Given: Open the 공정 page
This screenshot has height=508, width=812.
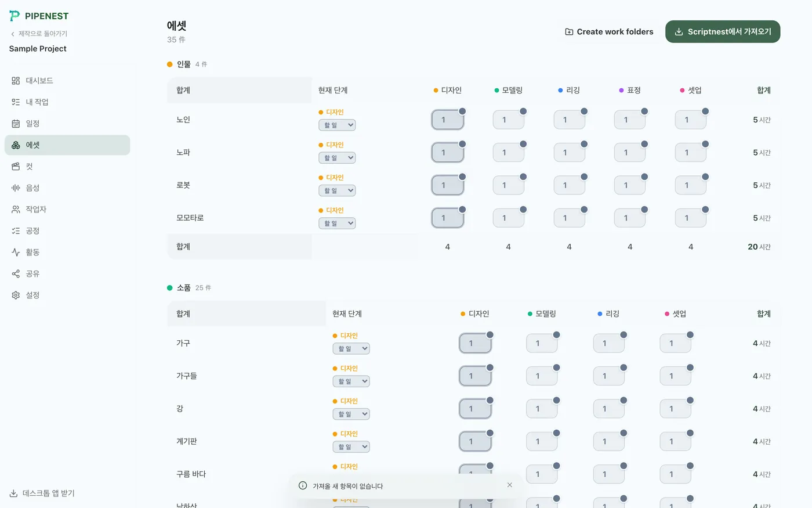Looking at the screenshot, I should (67, 231).
